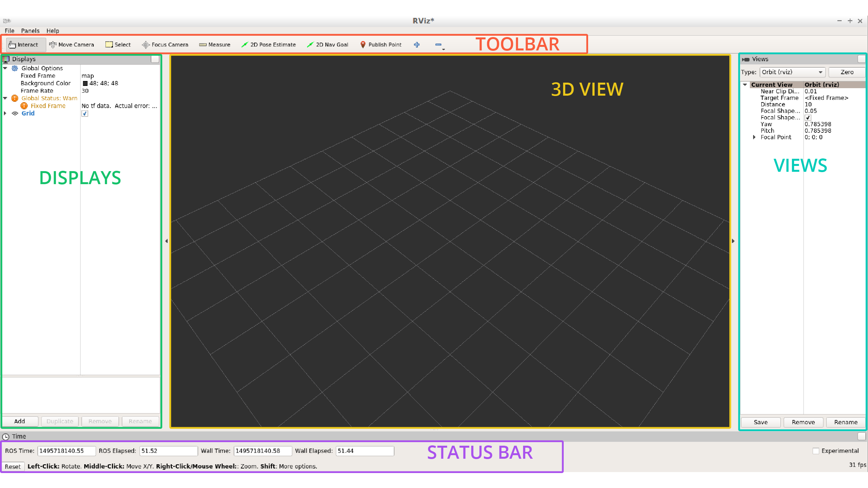Open the Panels menu
The height and width of the screenshot is (488, 868).
30,31
